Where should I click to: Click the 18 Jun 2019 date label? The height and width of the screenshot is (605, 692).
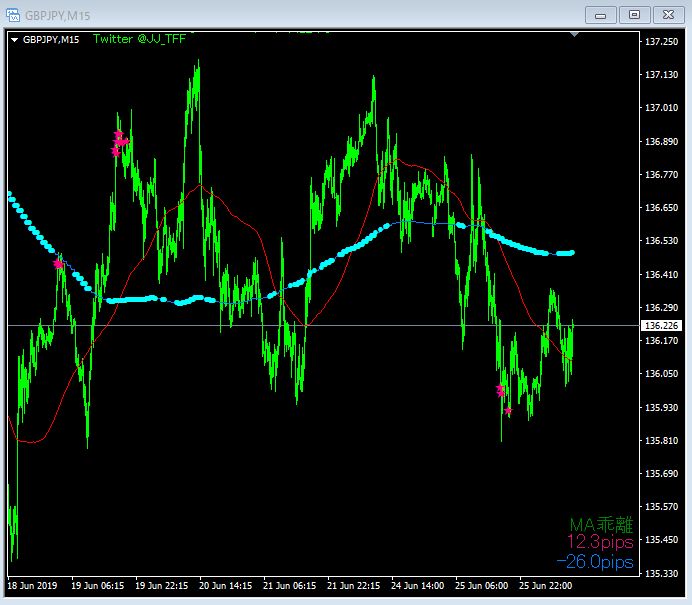32,586
